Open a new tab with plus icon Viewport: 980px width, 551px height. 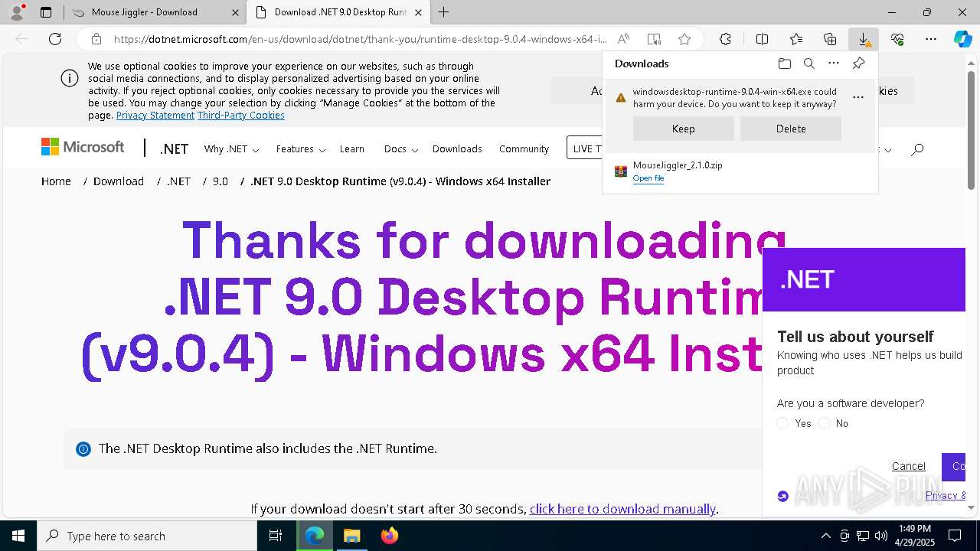(444, 12)
